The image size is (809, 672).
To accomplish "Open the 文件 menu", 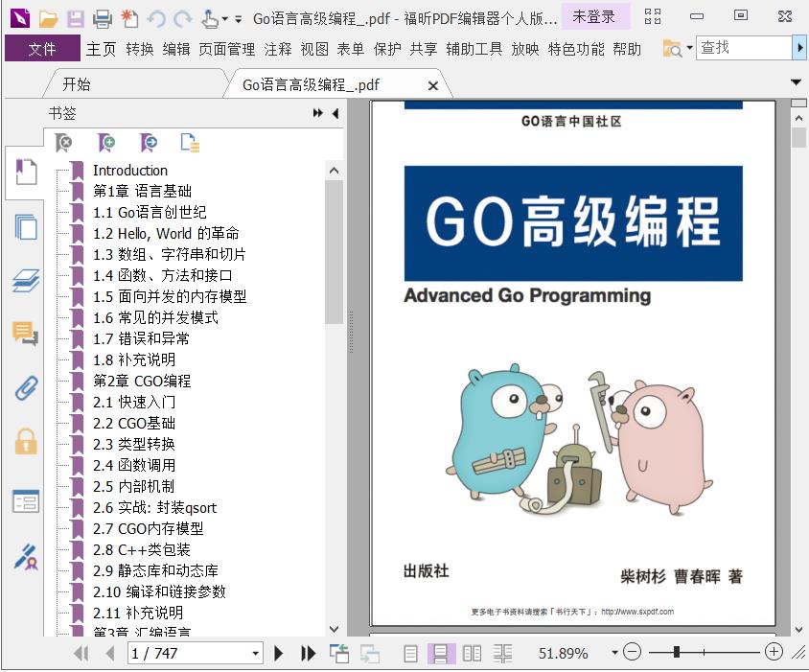I will click(x=42, y=49).
